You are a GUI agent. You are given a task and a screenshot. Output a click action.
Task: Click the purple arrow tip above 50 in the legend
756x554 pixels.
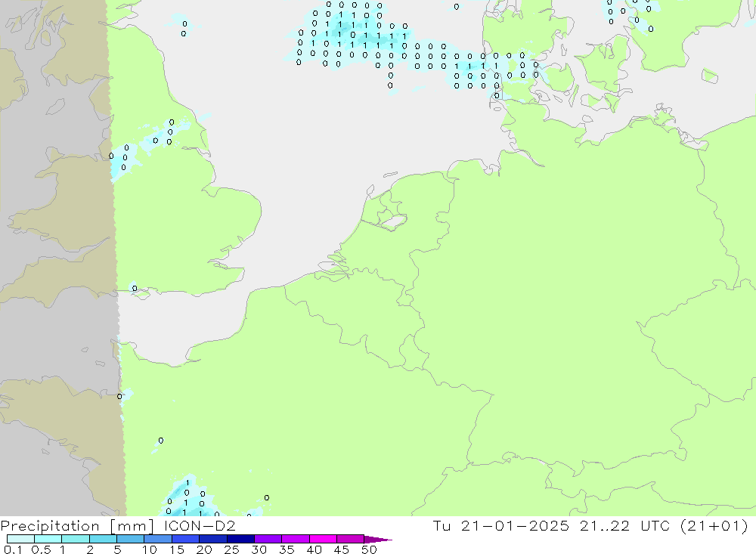pos(377,540)
